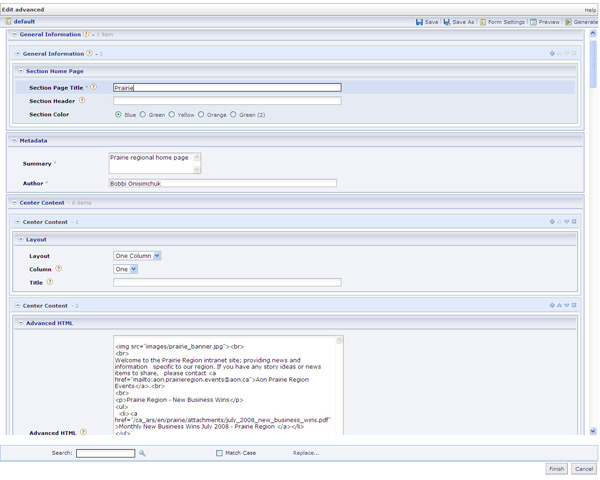Viewport: 600px width, 480px height.
Task: Click the search magnifier icon
Action: pos(142,454)
